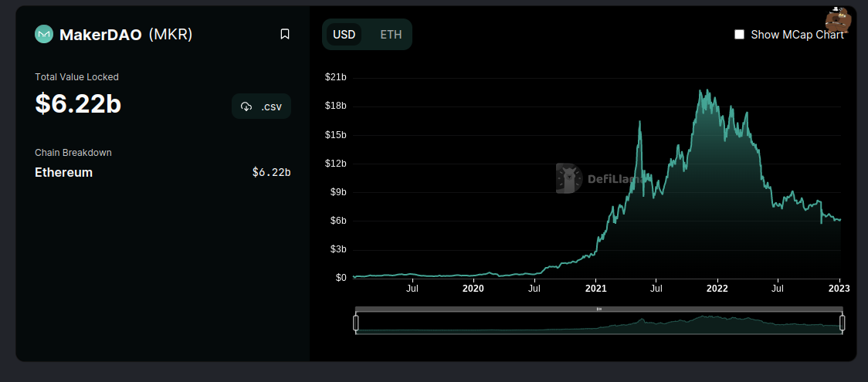Click the $6b y-axis label
The width and height of the screenshot is (868, 382).
tap(338, 221)
